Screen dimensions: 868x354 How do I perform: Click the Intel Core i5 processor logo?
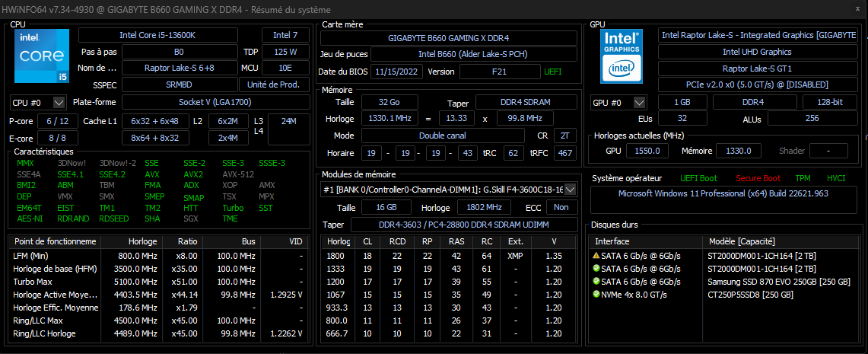tap(41, 56)
